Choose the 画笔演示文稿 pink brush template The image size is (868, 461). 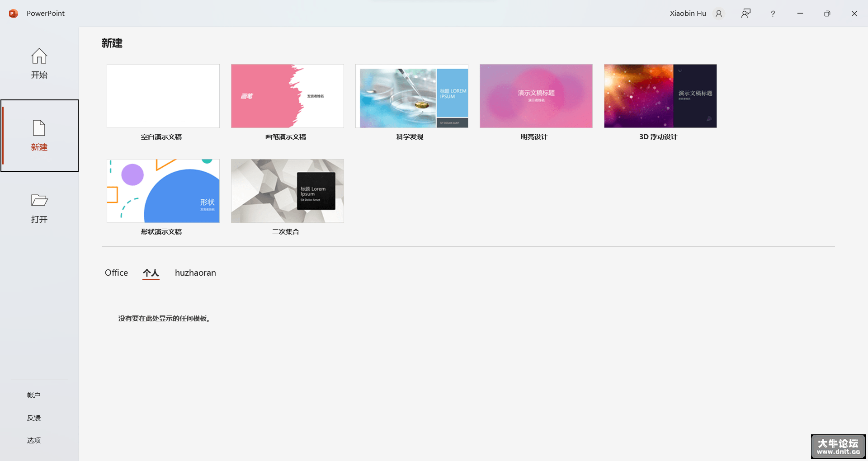pos(288,96)
